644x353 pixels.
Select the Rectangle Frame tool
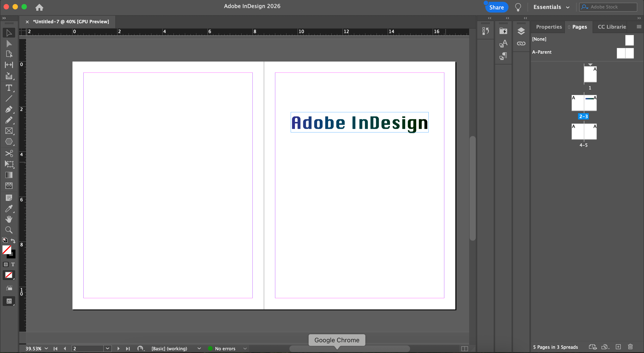coord(9,131)
